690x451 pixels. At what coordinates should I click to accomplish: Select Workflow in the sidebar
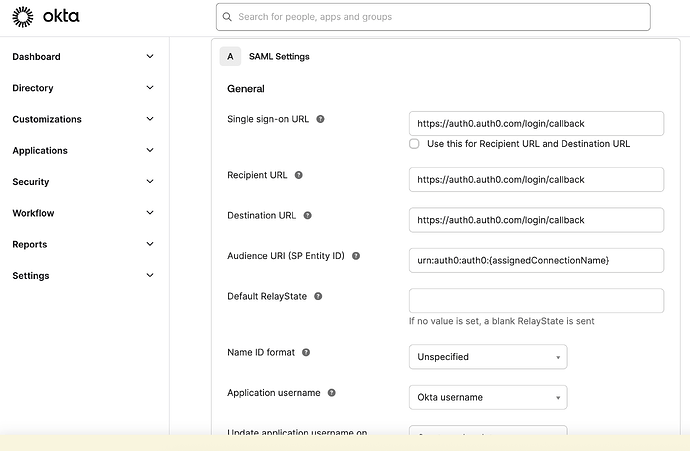[x=33, y=213]
